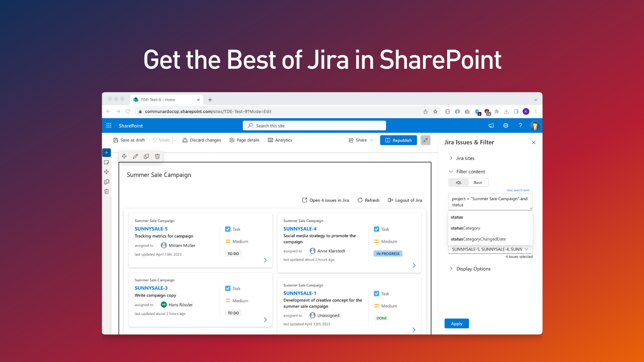Edit the web part with pencil icon
This screenshot has width=644, height=362.
(x=135, y=156)
